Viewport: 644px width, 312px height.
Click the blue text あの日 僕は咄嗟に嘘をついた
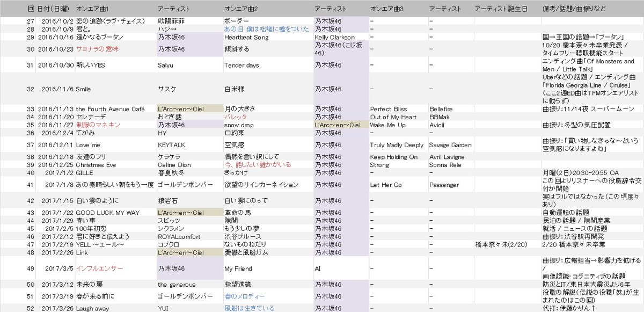266,29
